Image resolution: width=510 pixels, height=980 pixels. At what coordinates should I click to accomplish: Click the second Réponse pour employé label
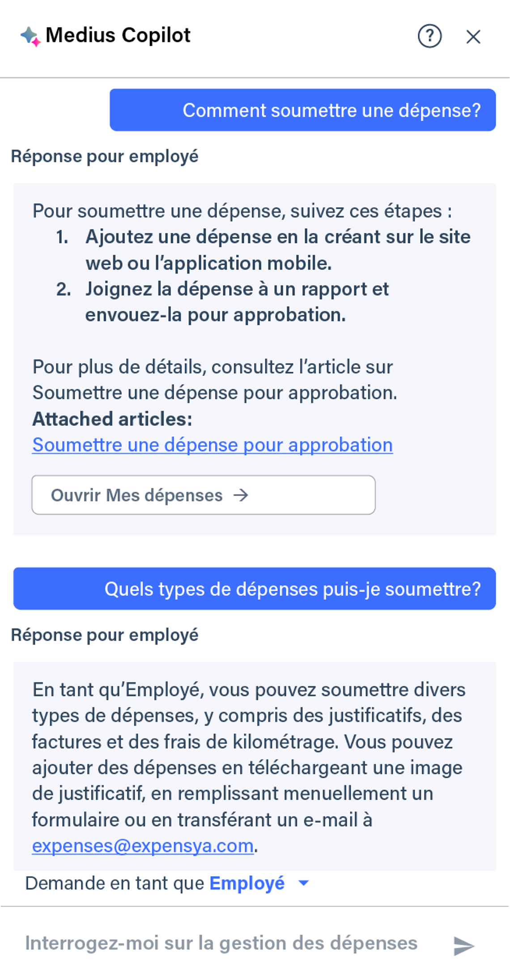(105, 635)
